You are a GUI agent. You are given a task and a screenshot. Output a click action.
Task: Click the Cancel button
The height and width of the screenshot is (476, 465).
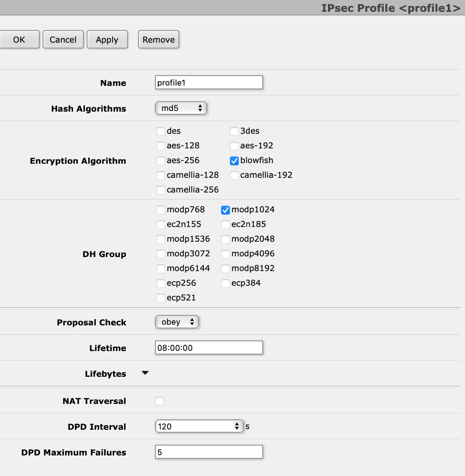click(63, 39)
